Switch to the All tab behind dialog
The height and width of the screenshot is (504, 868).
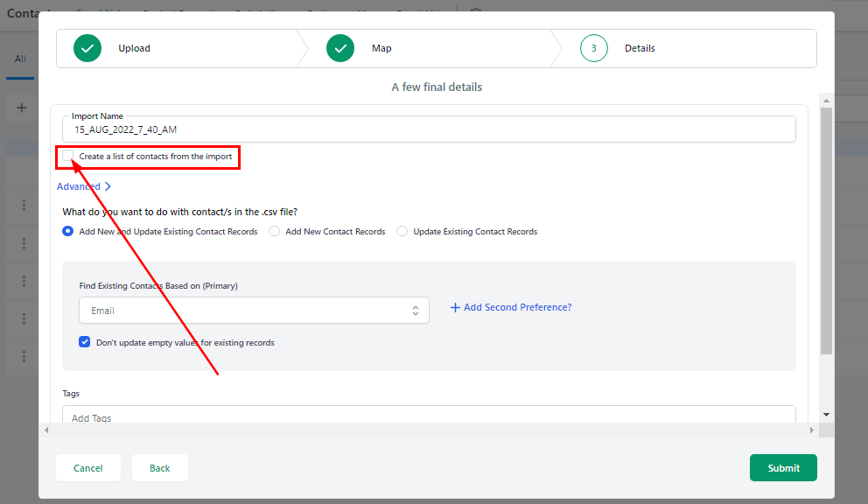pos(20,59)
